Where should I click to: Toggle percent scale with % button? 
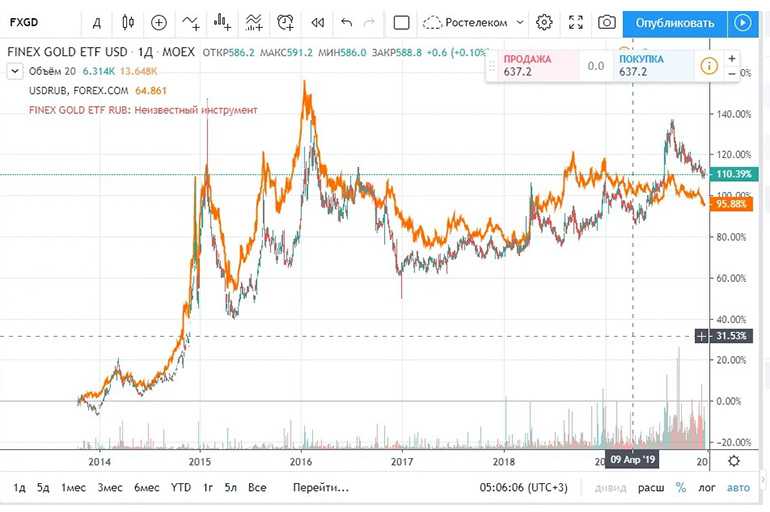coord(681,487)
